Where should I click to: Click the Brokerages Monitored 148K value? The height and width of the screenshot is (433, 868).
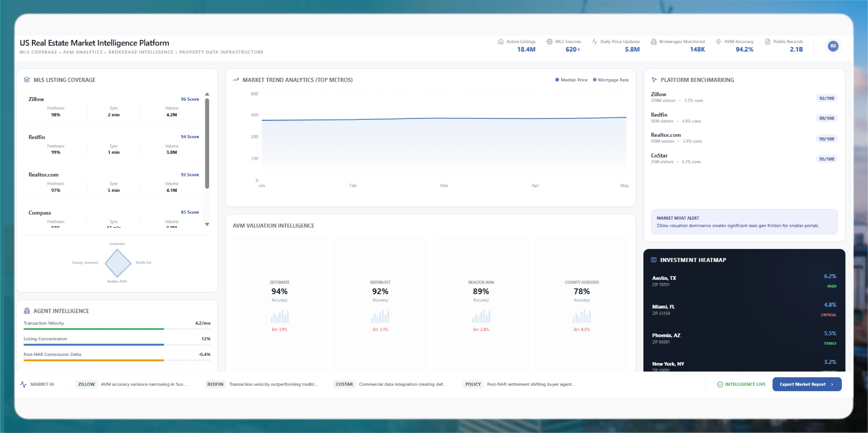pyautogui.click(x=697, y=49)
